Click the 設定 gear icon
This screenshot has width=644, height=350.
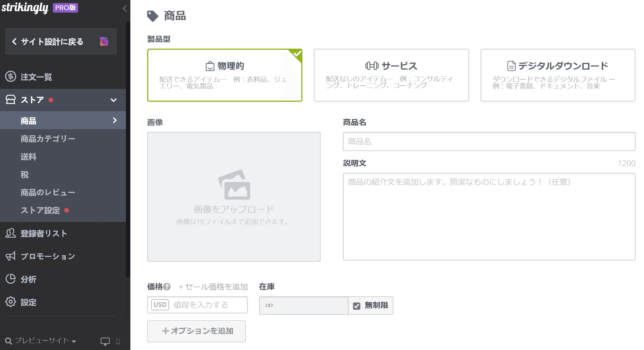pos(10,302)
